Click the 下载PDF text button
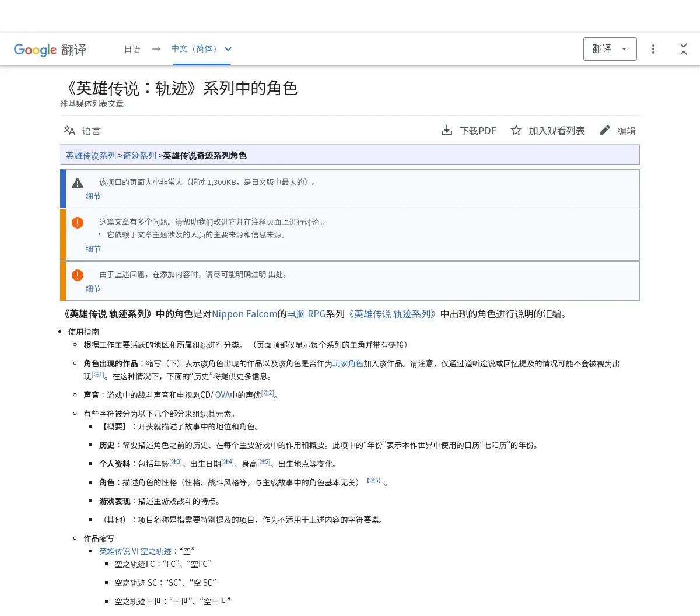The image size is (700, 616). 478,131
